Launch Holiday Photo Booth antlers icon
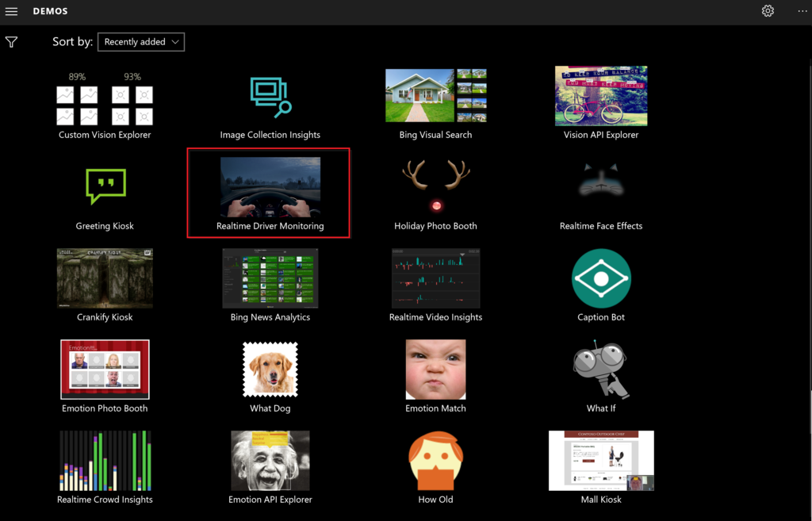This screenshot has height=521, width=812. 436,186
